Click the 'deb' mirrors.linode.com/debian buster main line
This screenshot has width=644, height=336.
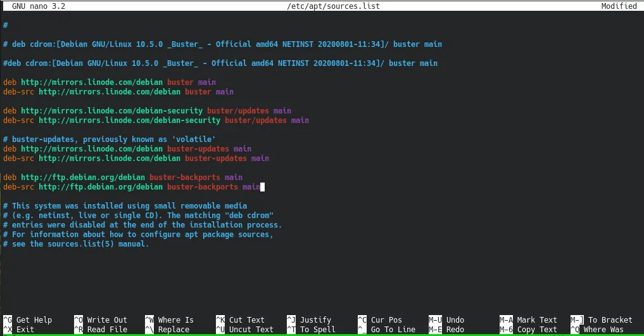110,82
